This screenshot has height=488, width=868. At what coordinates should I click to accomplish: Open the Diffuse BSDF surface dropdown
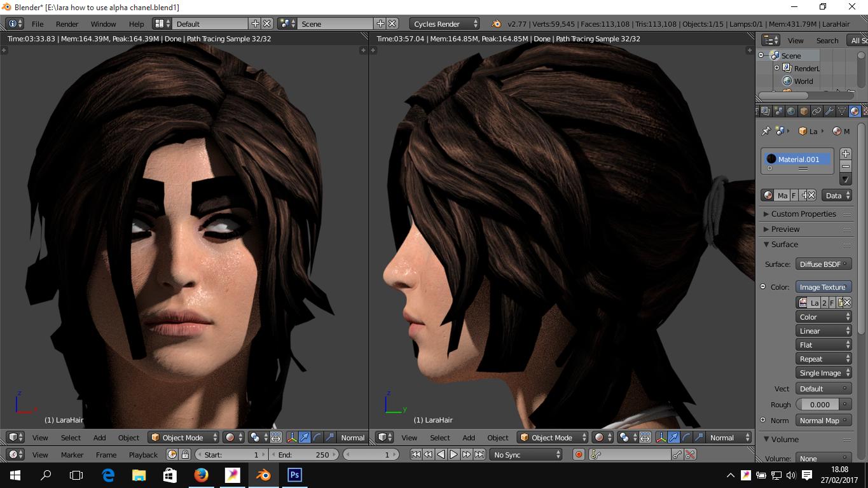[823, 264]
